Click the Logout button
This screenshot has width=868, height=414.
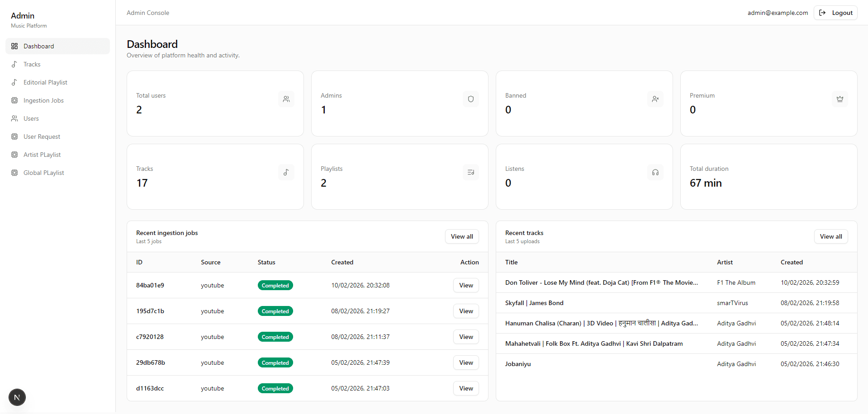point(835,13)
